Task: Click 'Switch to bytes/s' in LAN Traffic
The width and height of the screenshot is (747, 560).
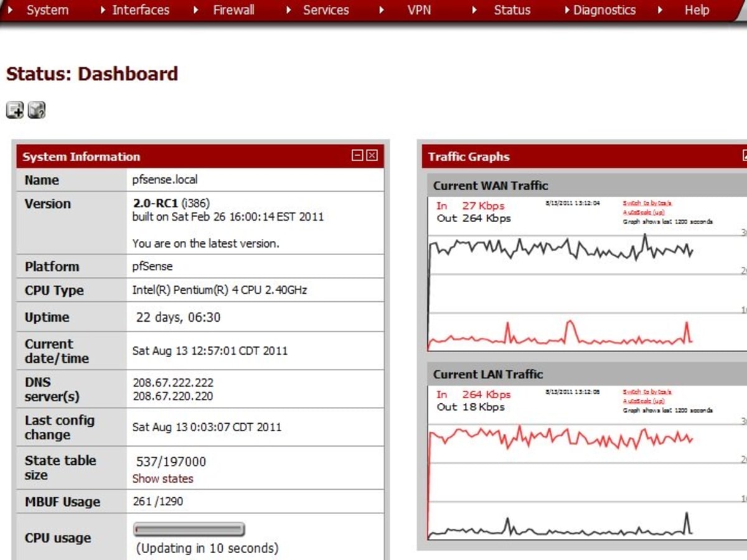Action: (x=647, y=392)
